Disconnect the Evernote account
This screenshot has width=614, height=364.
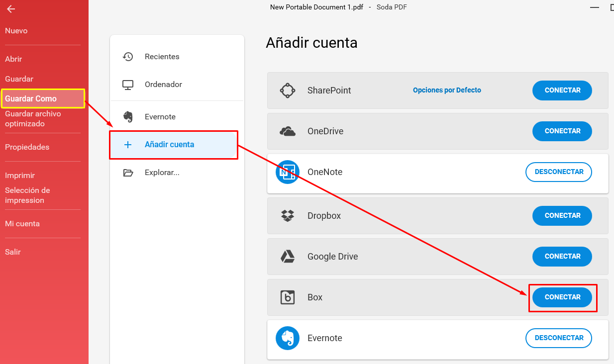click(559, 338)
